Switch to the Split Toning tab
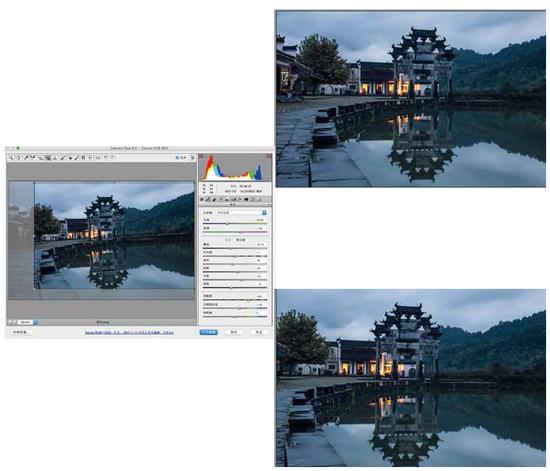This screenshot has height=471, width=550. 227,199
